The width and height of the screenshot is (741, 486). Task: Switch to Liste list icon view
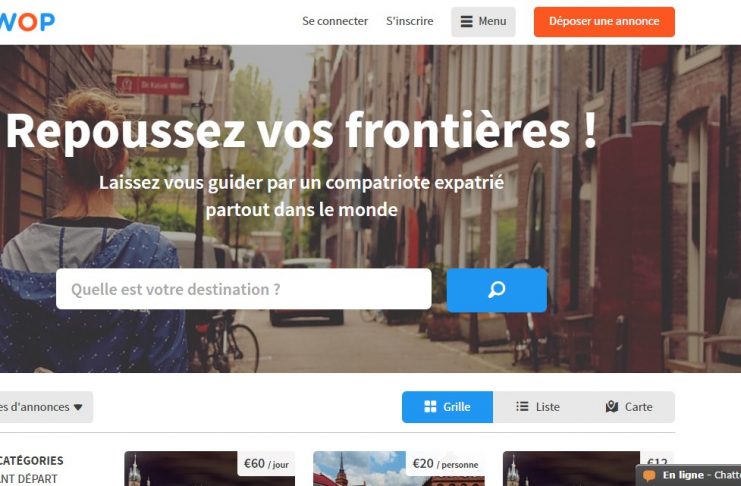(x=522, y=407)
